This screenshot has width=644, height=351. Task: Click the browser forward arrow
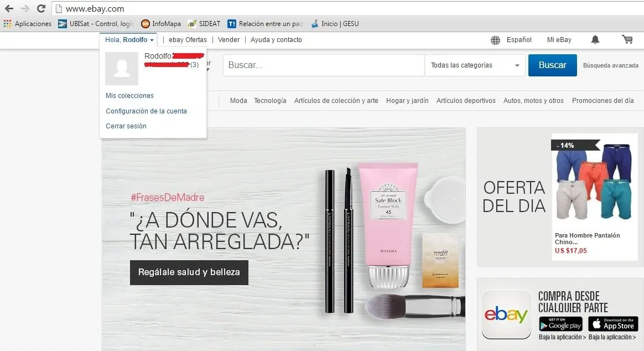25,8
